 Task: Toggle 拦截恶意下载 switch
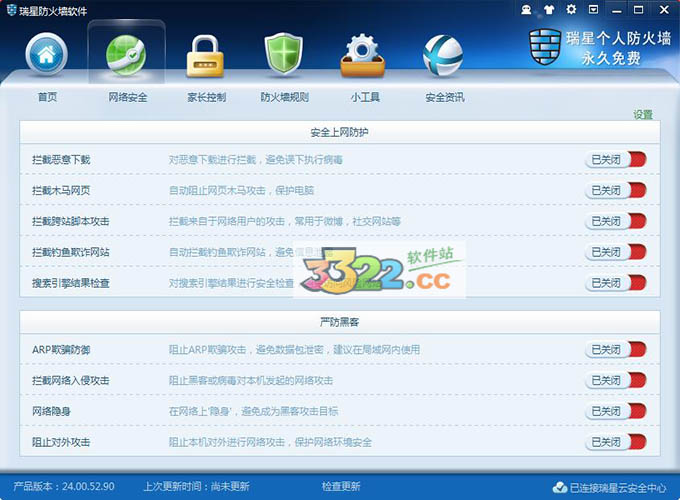[x=616, y=160]
